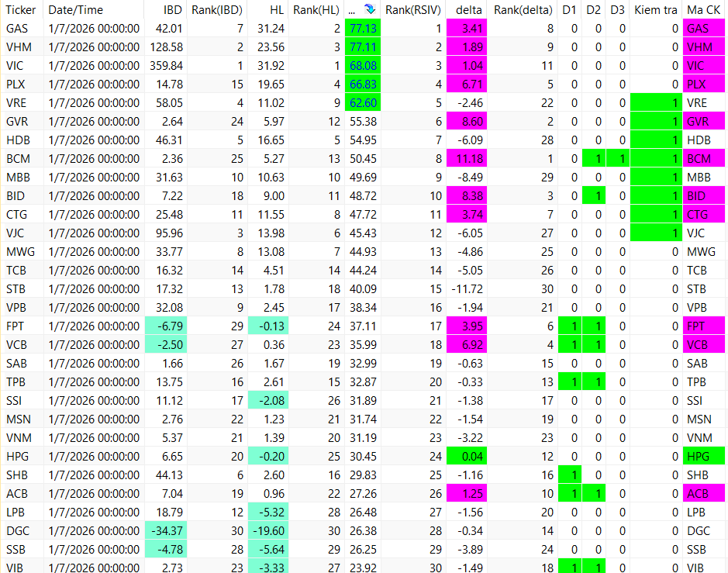Click the magenta ACB cell in Ma CK column
This screenshot has width=728, height=573.
point(704,493)
